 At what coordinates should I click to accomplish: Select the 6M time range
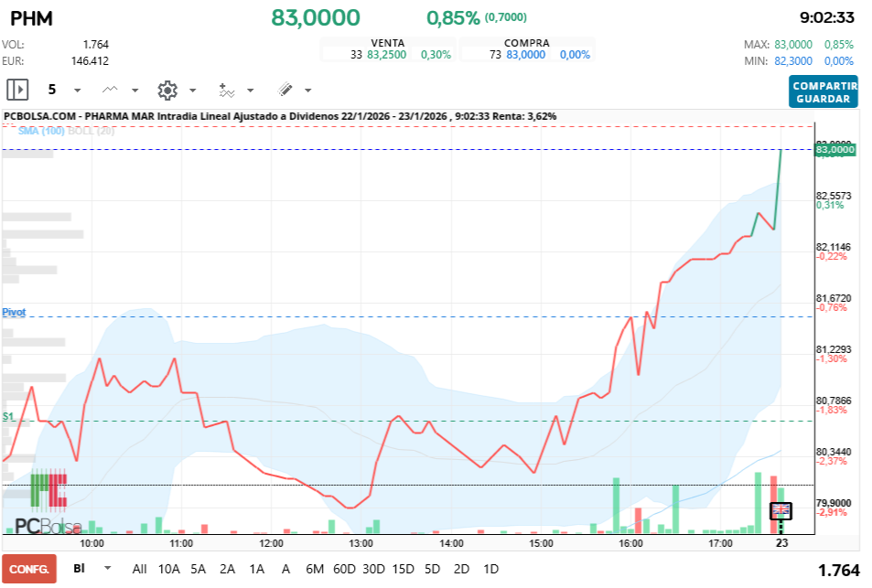(x=315, y=569)
